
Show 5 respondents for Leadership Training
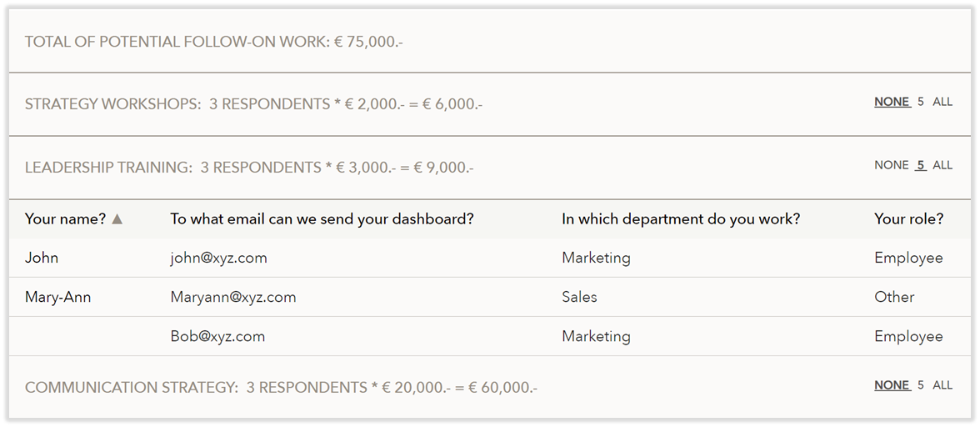(x=921, y=165)
